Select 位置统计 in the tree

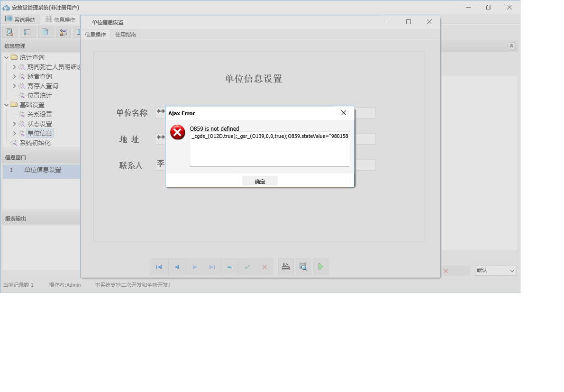(39, 95)
